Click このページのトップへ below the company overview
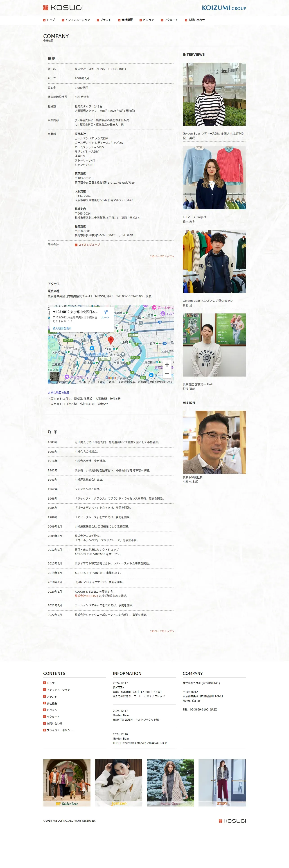 coord(162,256)
